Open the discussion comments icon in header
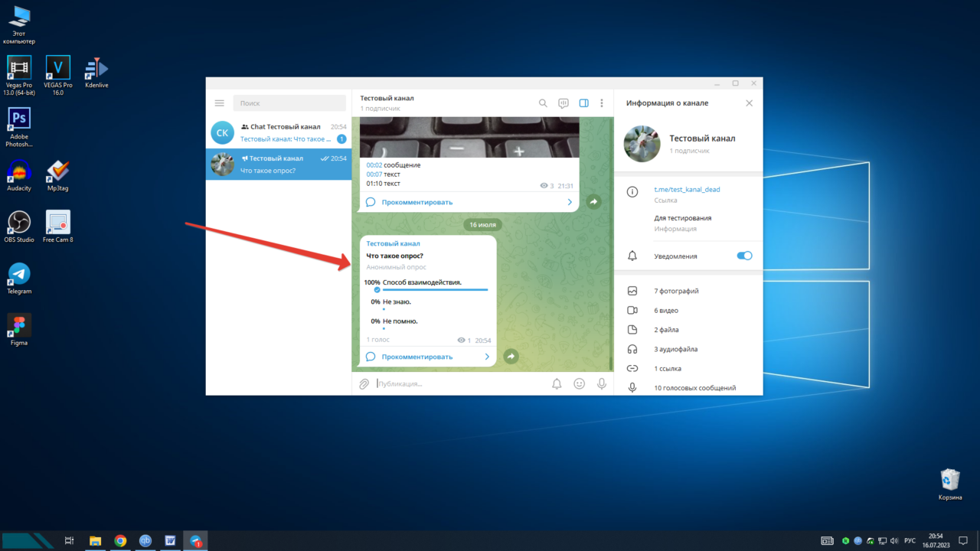980x551 pixels. 563,103
